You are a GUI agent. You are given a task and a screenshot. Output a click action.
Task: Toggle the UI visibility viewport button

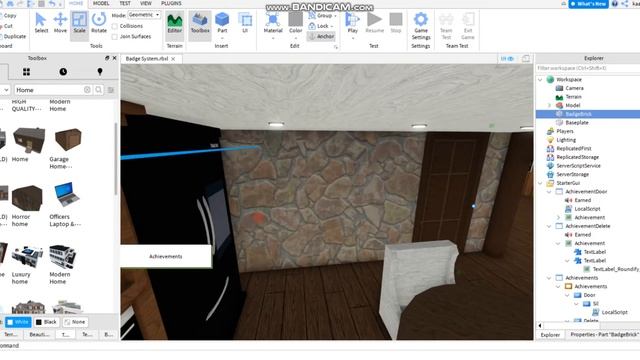coord(507,59)
